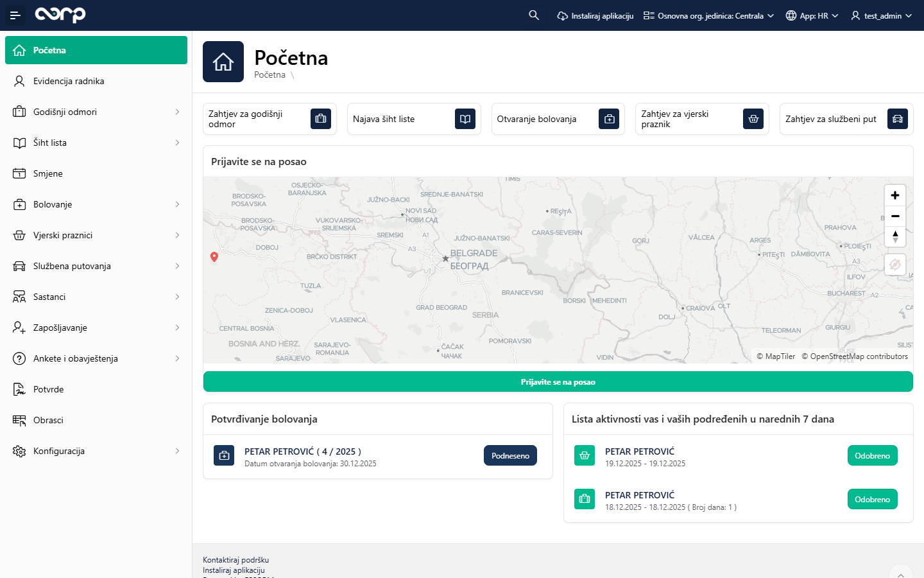Zoom out on the map
924x578 pixels.
coord(895,216)
